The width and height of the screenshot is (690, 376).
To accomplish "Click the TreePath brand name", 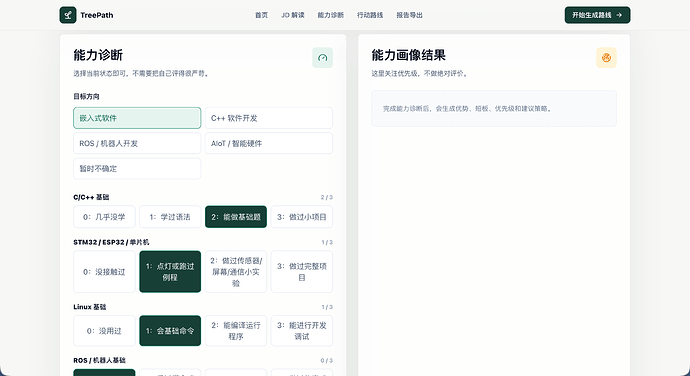I will point(97,15).
